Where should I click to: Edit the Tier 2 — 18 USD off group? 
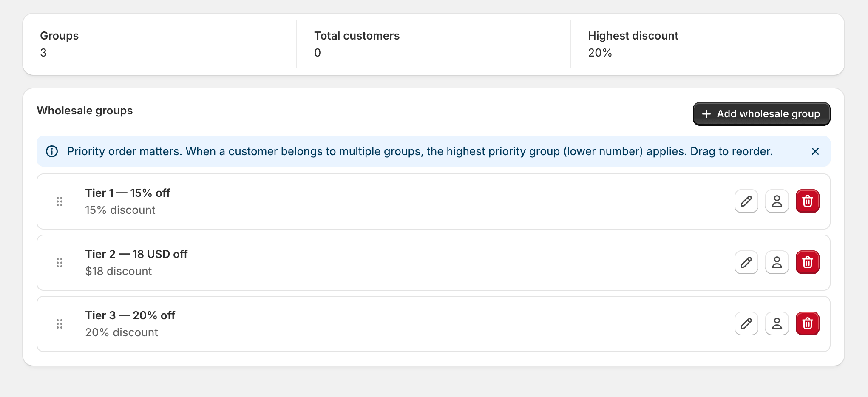tap(746, 262)
